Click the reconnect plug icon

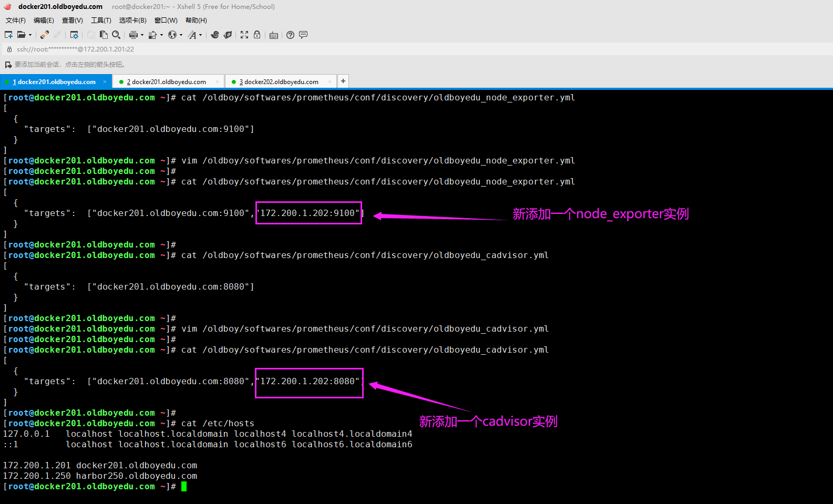point(45,35)
